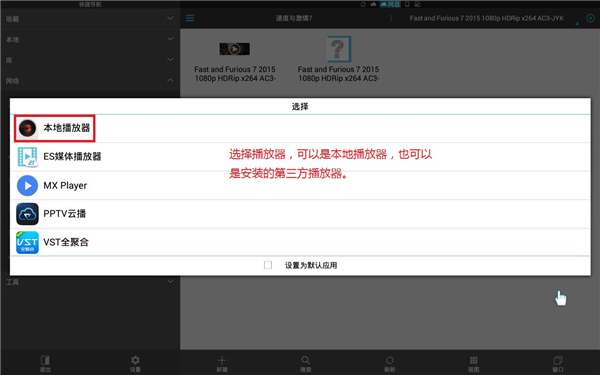Tap the phone icon in top indicator
The width and height of the screenshot is (600, 375).
(x=407, y=4)
